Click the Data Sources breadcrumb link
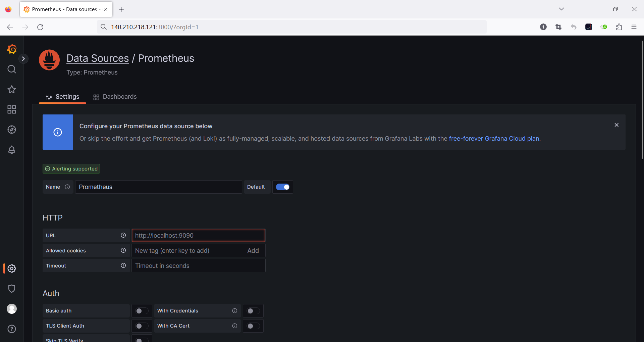 98,58
